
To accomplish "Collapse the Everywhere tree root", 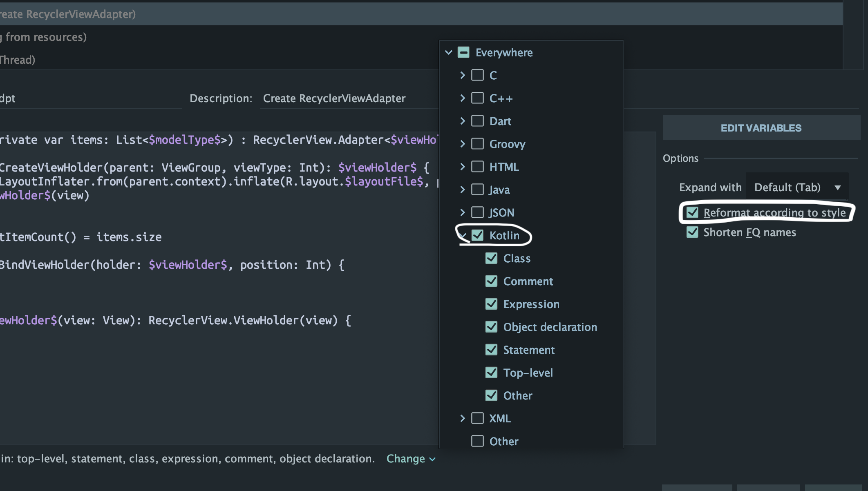I will tap(449, 52).
